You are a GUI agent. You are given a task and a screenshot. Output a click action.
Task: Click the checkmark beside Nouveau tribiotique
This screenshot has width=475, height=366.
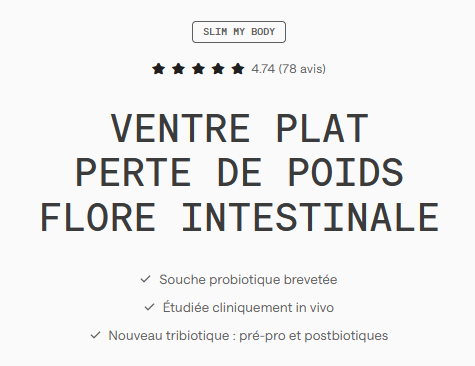pos(95,335)
